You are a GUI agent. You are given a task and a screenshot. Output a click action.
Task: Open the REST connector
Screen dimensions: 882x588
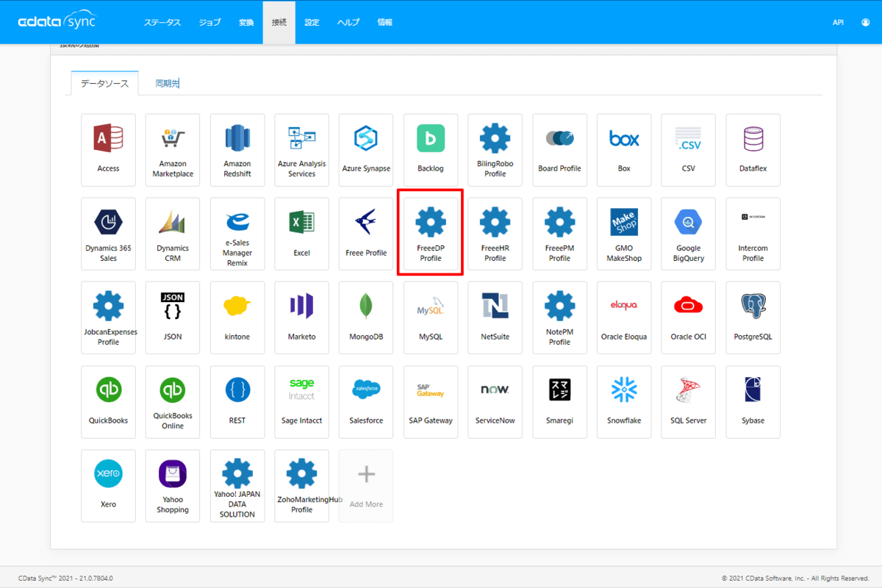(237, 402)
